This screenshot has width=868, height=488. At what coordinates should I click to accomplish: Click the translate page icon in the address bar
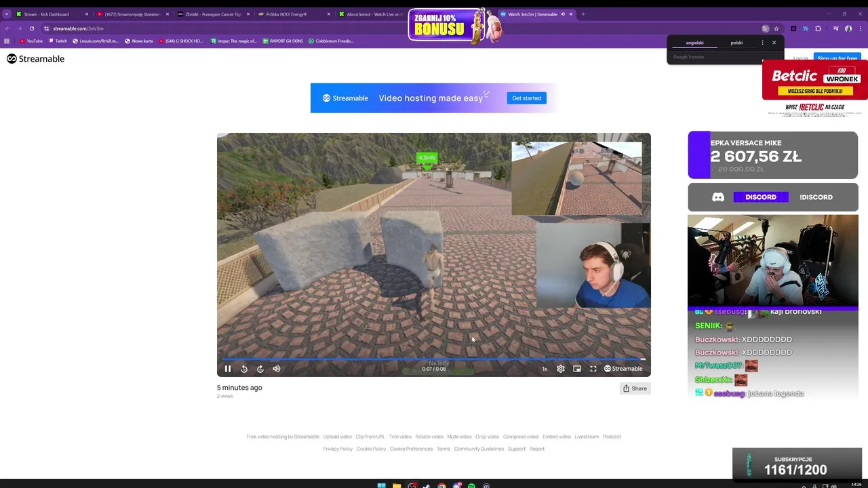(766, 28)
